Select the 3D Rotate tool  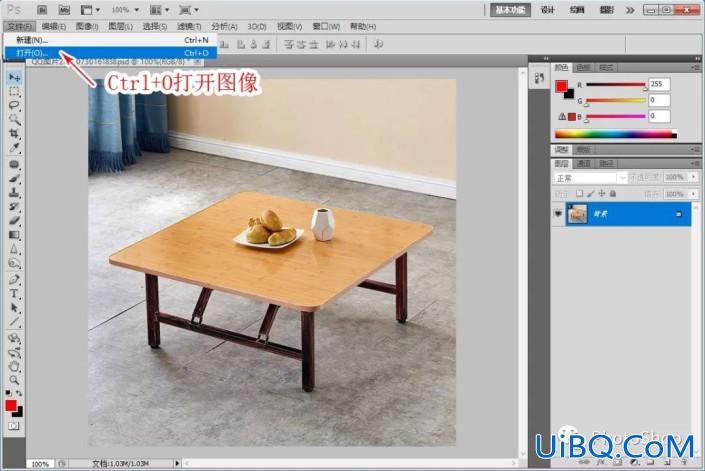(14, 338)
